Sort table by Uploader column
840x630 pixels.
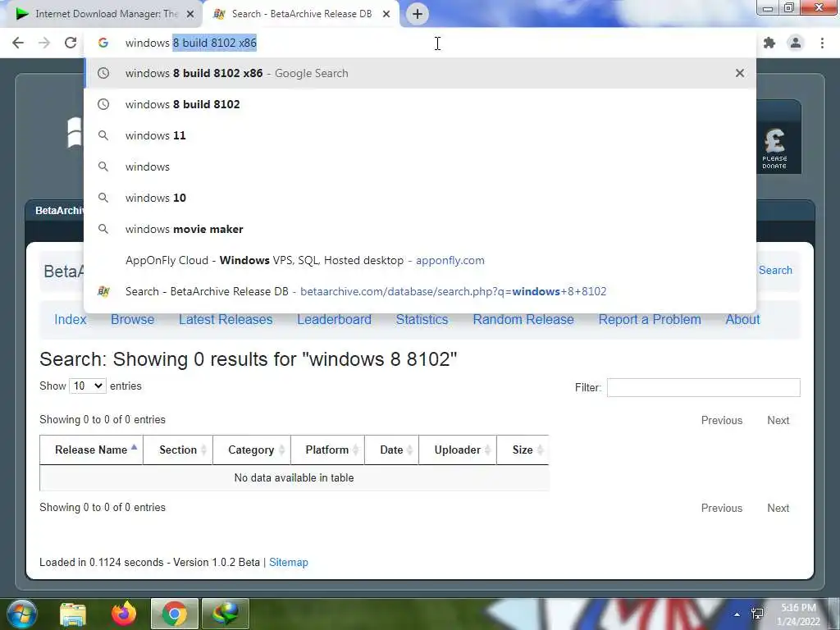(x=458, y=450)
